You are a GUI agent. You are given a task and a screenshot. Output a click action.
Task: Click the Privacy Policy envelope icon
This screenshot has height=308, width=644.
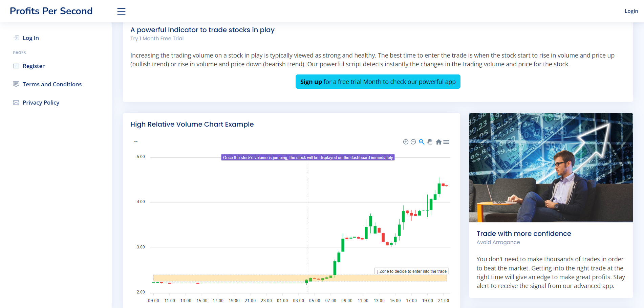16,103
